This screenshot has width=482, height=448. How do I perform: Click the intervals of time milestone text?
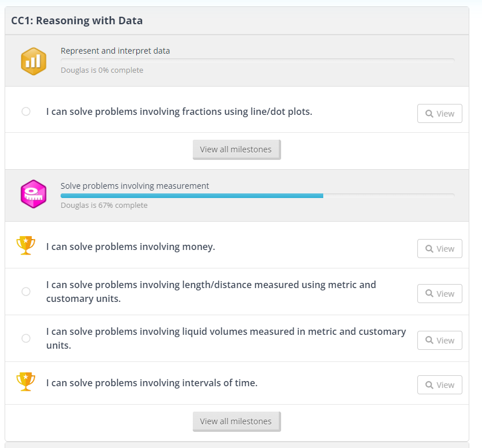152,383
